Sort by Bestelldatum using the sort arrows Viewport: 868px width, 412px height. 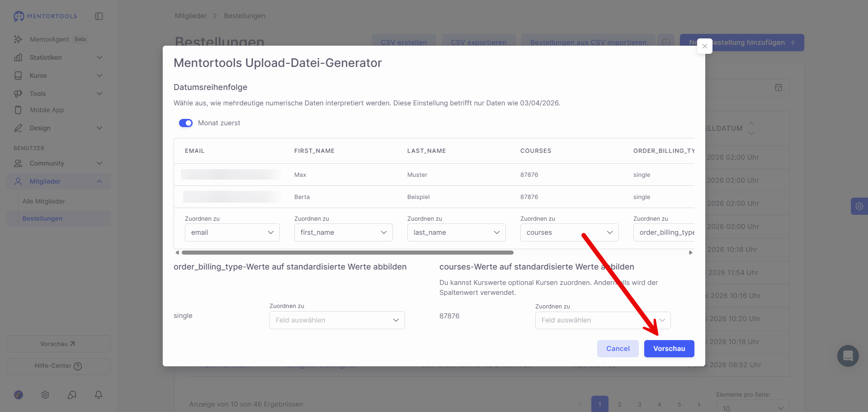tap(751, 128)
